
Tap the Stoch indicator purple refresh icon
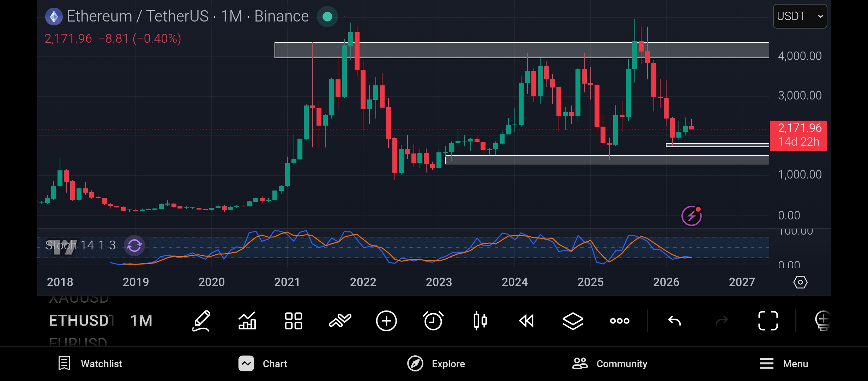(134, 245)
